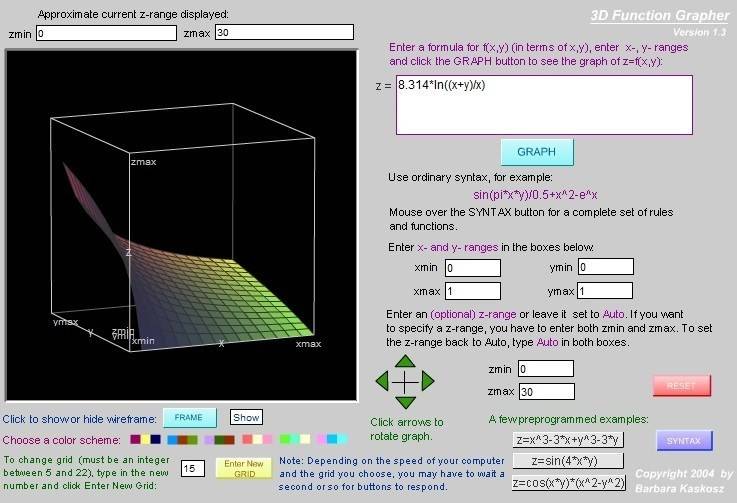Click the ymax range field
The height and width of the screenshot is (503, 737).
tap(605, 290)
